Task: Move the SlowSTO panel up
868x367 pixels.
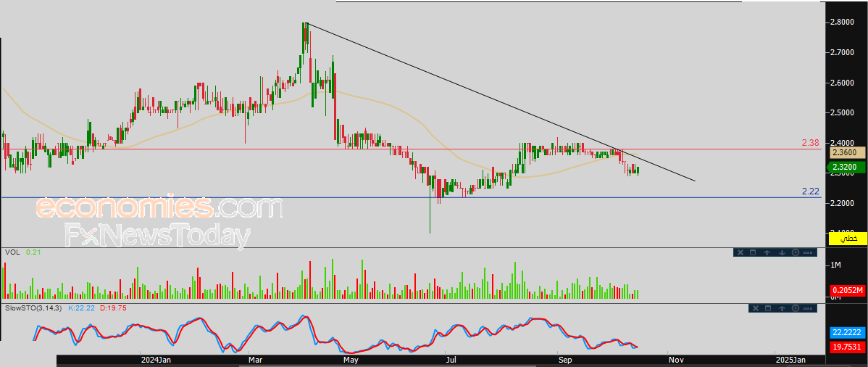Action: click(782, 308)
